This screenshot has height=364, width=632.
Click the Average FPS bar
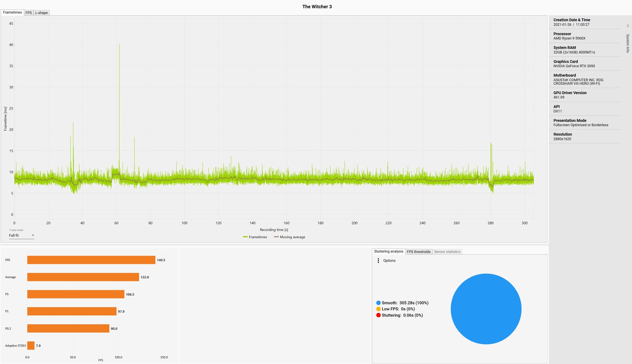(83, 277)
